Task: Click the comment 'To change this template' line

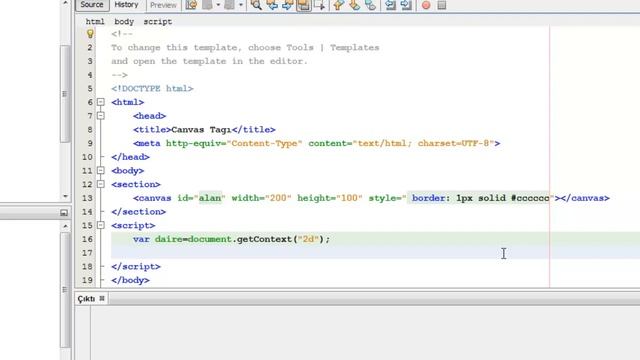Action: pyautogui.click(x=245, y=48)
